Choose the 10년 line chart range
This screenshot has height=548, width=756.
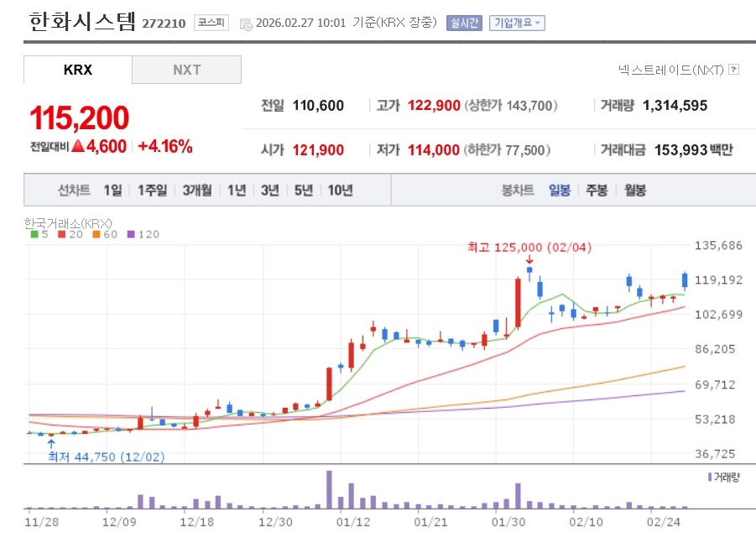(340, 190)
